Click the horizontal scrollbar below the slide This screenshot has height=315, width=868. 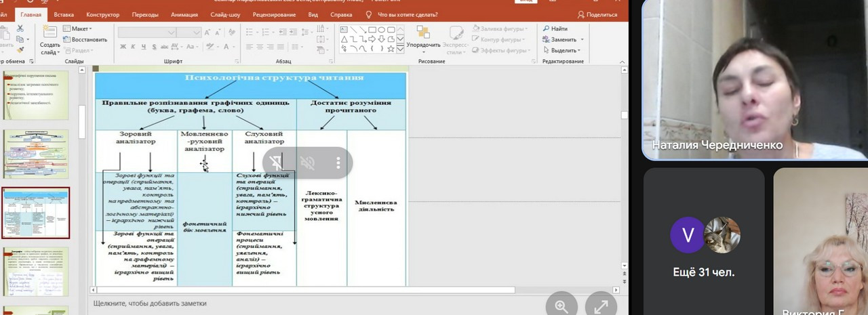pos(305,290)
